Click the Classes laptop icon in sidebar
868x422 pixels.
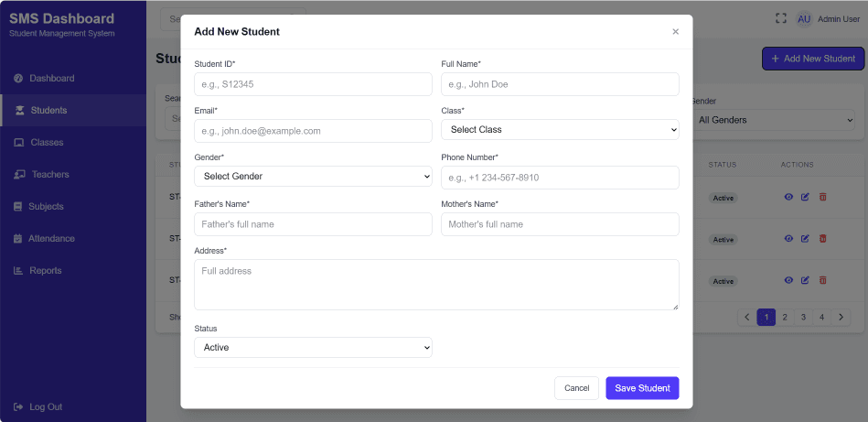click(x=19, y=142)
